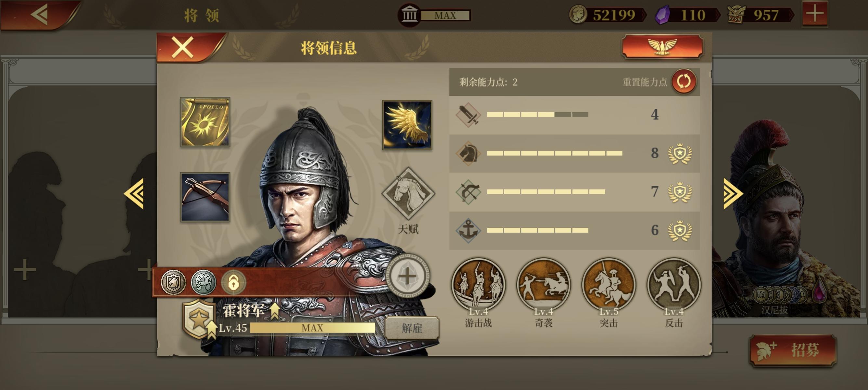Select the 游击战 skill icon
The width and height of the screenshot is (868, 390).
pos(478,285)
